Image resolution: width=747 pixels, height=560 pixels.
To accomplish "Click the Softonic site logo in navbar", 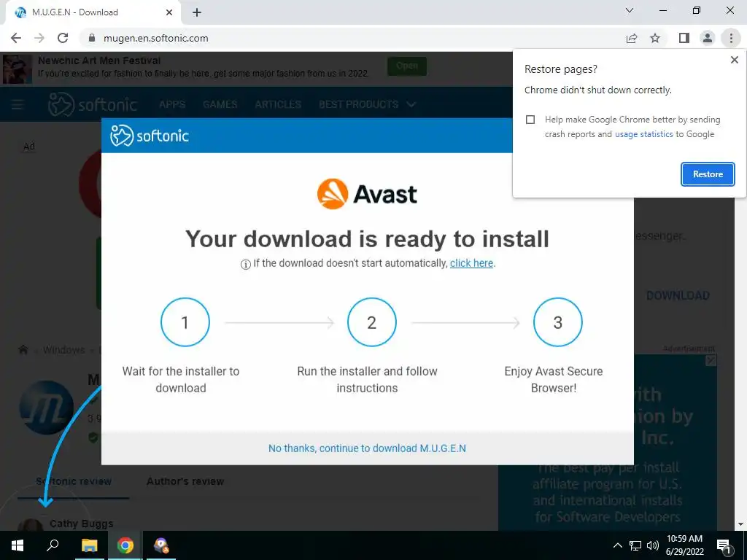I will click(x=93, y=104).
